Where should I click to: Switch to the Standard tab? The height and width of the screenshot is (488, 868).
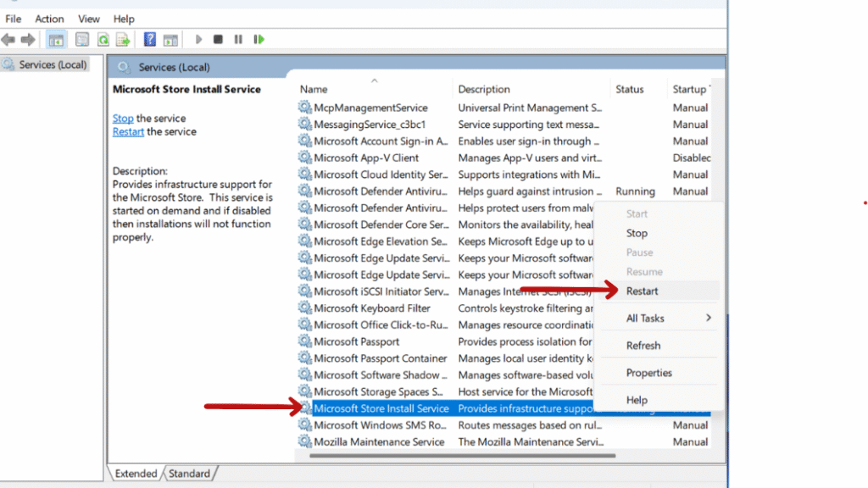coord(189,474)
